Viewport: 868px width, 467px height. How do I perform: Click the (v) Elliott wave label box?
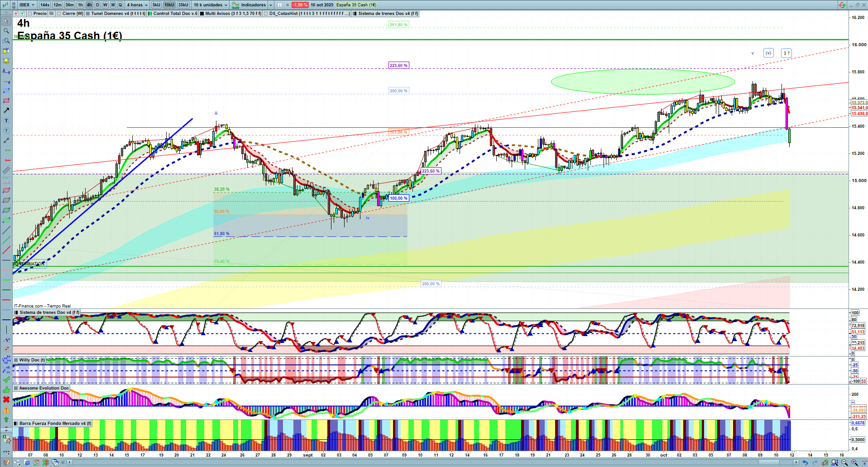768,53
